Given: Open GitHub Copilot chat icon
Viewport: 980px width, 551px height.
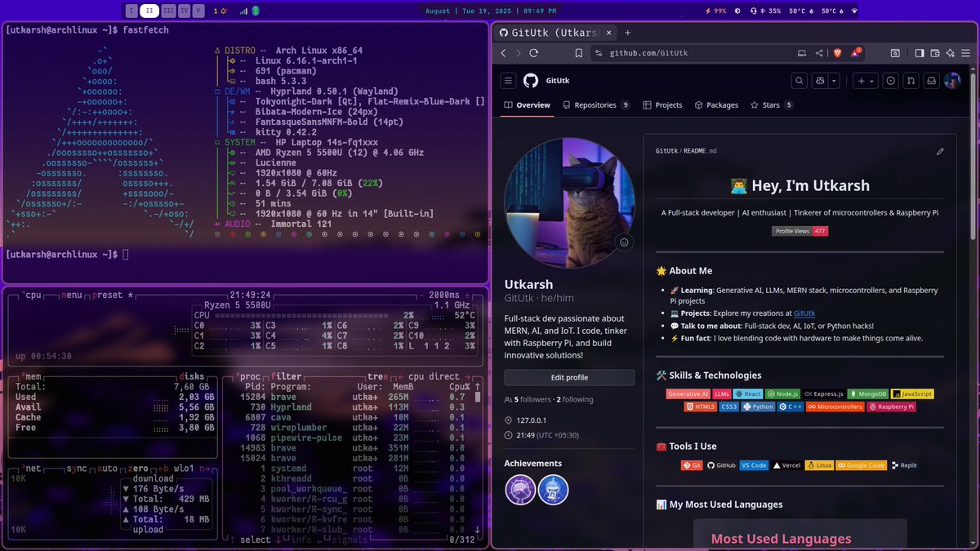Looking at the screenshot, I should coord(818,81).
